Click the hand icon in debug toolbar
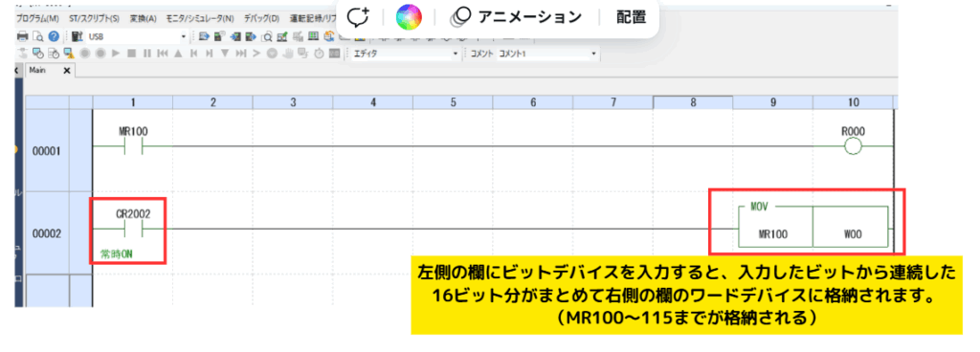The height and width of the screenshot is (352, 980). coord(287,54)
